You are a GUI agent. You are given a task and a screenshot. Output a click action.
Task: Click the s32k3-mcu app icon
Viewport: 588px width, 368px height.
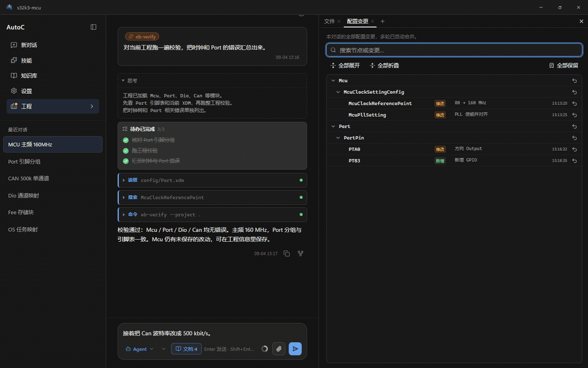[9, 7]
